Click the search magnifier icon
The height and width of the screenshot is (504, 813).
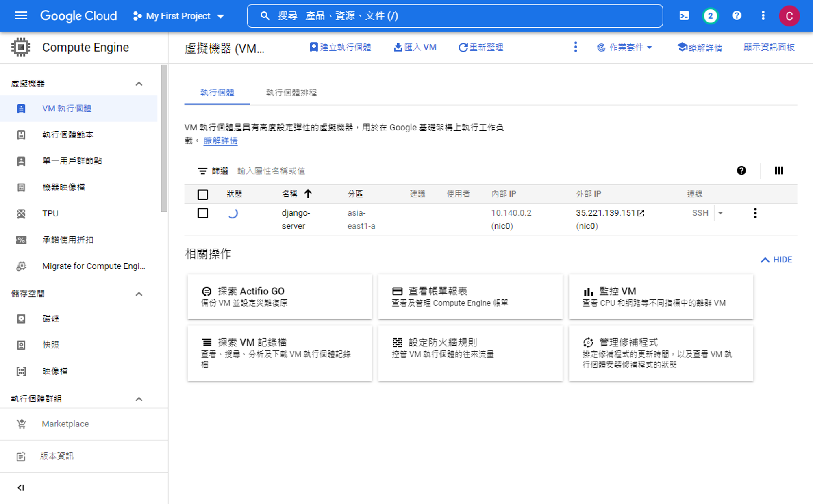point(265,16)
